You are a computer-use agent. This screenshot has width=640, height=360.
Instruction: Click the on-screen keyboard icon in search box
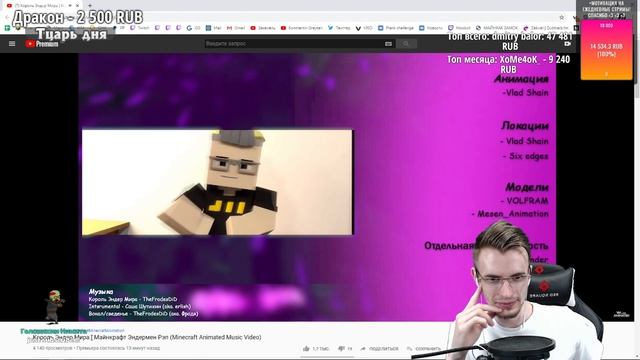(388, 44)
